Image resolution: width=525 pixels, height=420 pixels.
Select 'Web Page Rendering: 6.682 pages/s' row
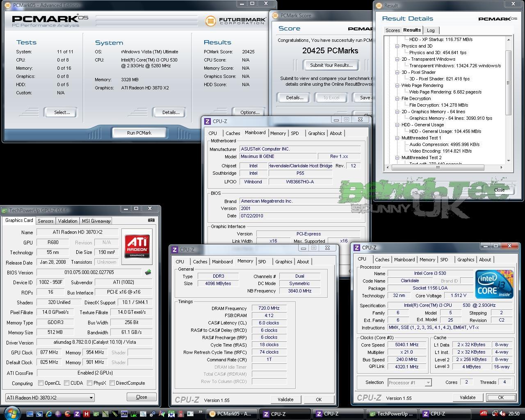(x=445, y=92)
